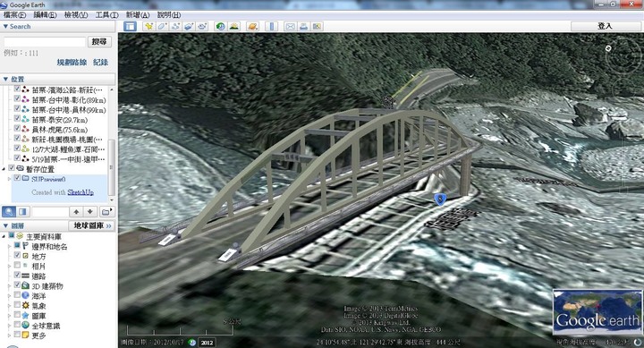Open the 說明(H) menu
Screen dimensions: 644x348
[x=169, y=15]
